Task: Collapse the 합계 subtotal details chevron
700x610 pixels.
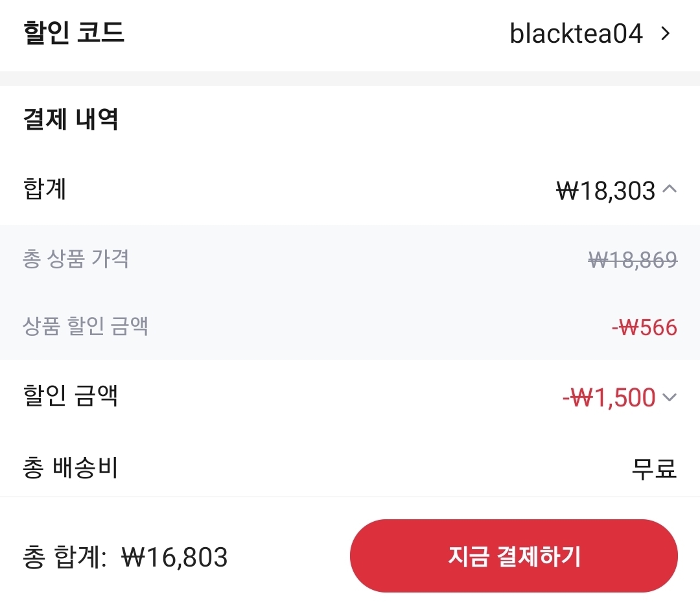Action: pyautogui.click(x=670, y=189)
